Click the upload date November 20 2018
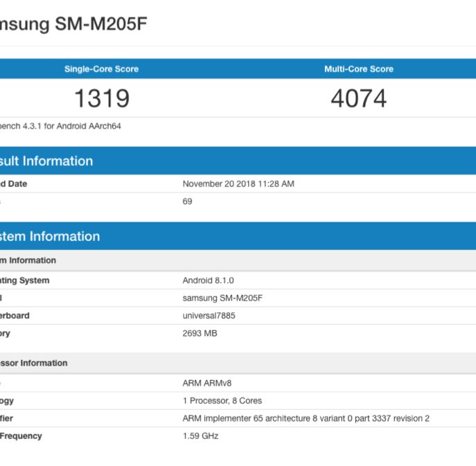This screenshot has width=476, height=466. coord(238,184)
